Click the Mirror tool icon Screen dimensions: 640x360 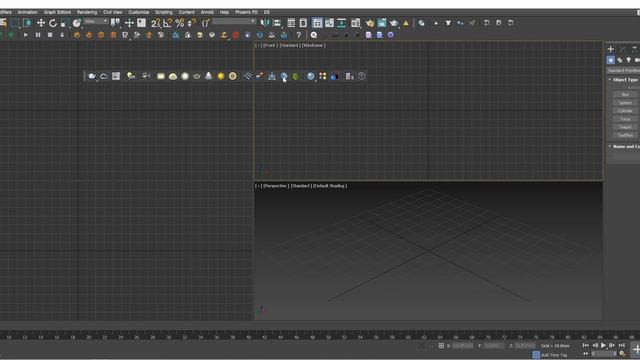[x=265, y=23]
